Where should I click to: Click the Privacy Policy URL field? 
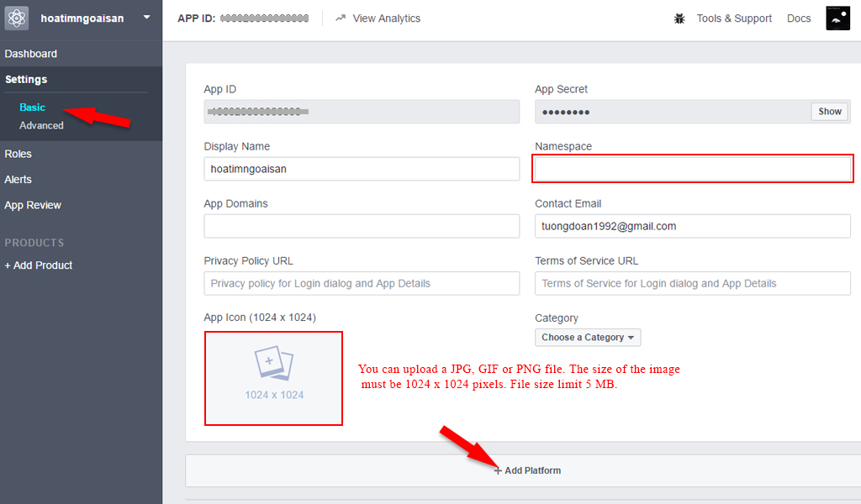(x=362, y=284)
